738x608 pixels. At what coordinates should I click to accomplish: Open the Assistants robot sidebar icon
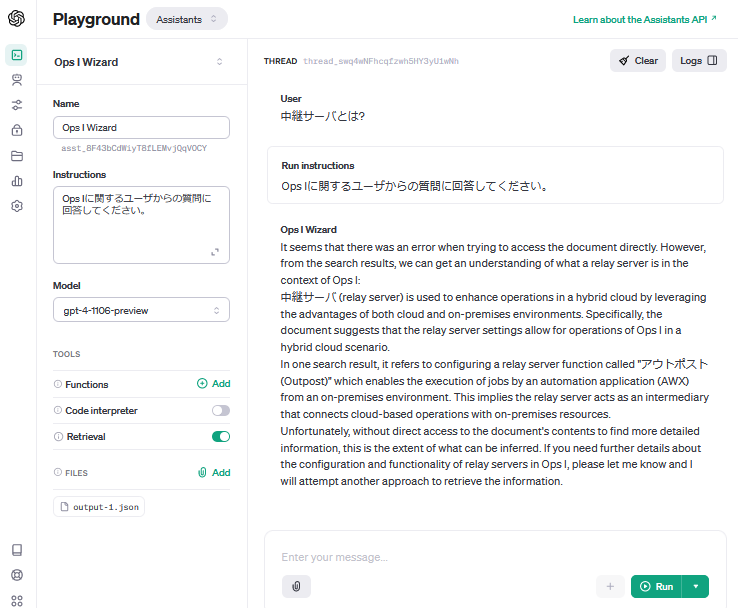17,80
